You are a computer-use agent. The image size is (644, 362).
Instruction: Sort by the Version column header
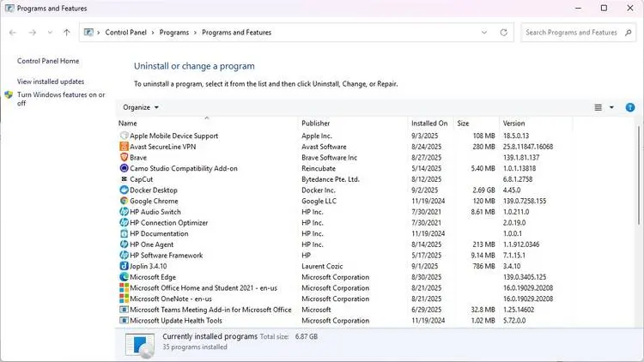[x=537, y=124]
